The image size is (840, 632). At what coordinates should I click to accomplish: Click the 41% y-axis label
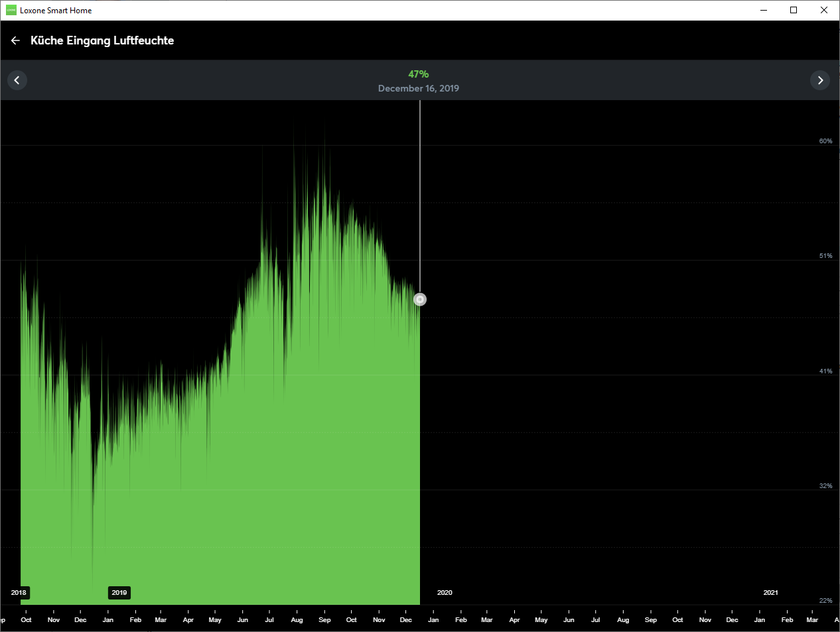coord(825,371)
